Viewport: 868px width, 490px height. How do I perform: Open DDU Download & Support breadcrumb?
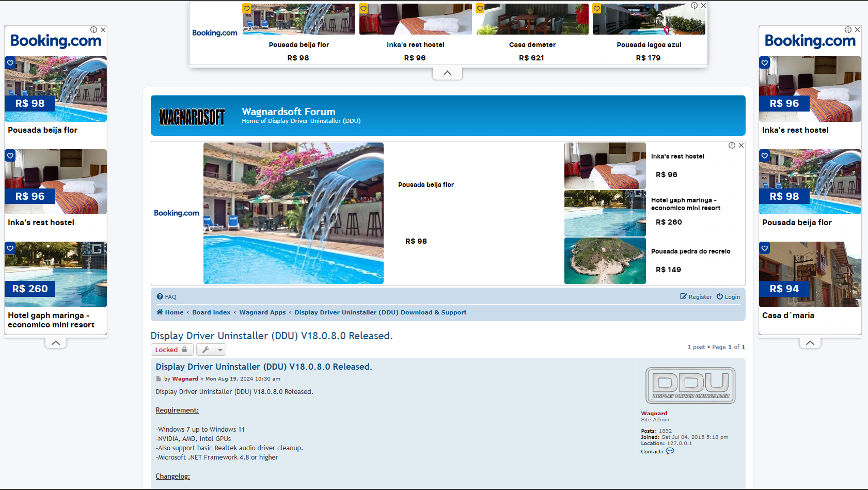point(380,312)
